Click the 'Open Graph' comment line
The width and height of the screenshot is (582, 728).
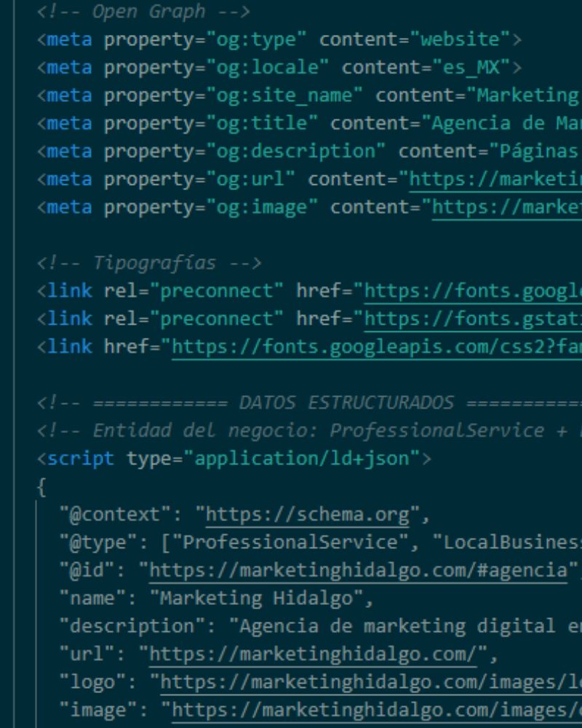click(x=143, y=12)
